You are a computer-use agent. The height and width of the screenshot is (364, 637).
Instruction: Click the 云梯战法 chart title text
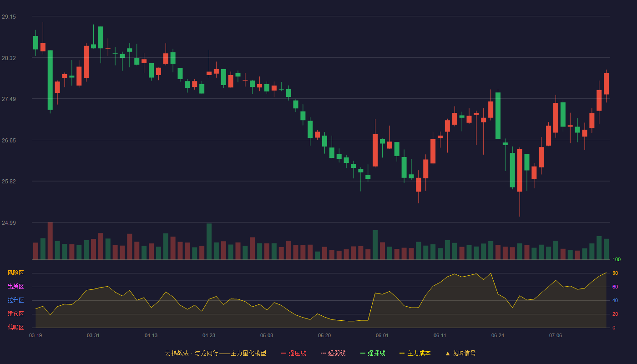[x=177, y=353]
